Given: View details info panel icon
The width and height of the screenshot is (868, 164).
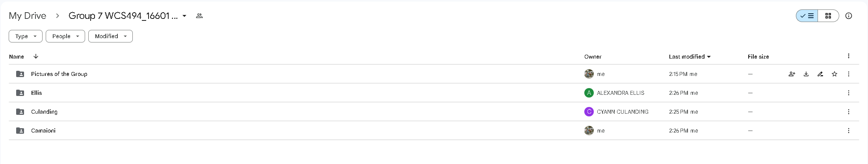Looking at the screenshot, I should pos(849,16).
